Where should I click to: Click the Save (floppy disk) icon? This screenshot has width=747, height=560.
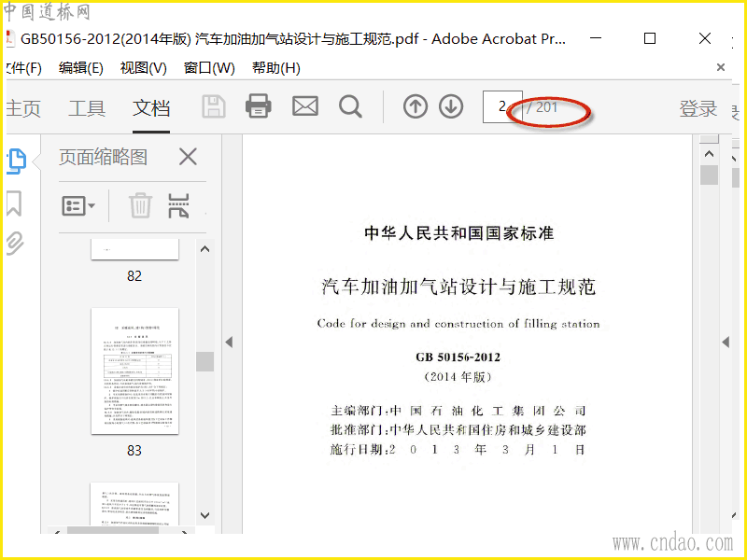pyautogui.click(x=214, y=106)
